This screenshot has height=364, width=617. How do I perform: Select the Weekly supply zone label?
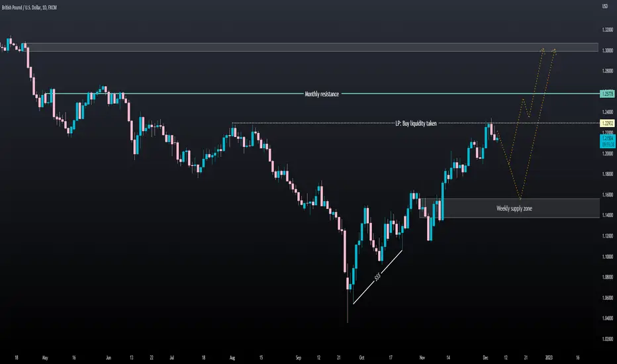click(x=514, y=208)
